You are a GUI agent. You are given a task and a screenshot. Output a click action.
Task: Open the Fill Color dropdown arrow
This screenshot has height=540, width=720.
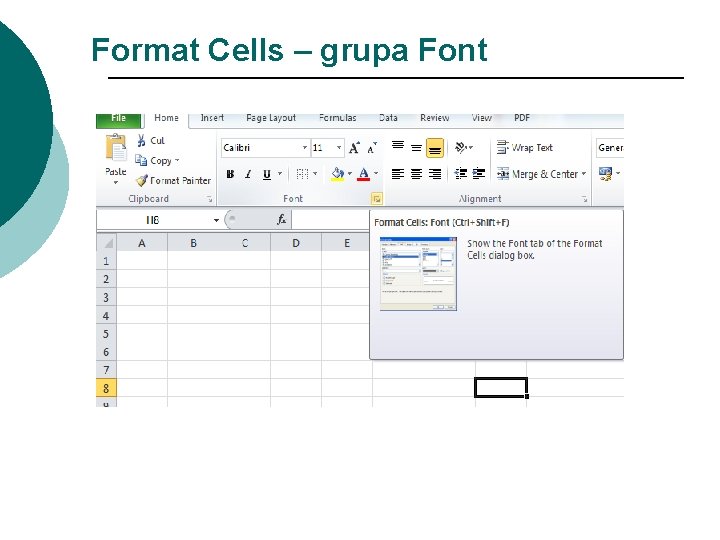pyautogui.click(x=349, y=174)
